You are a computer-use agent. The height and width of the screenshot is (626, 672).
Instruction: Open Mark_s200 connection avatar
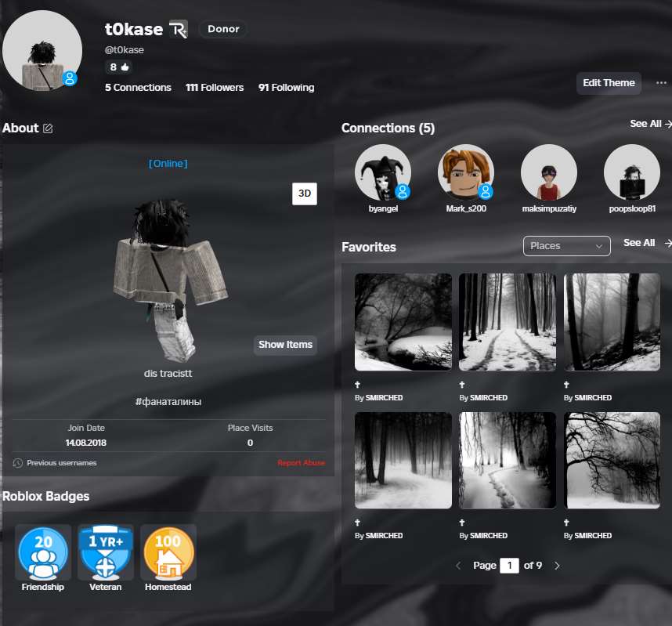pyautogui.click(x=466, y=172)
